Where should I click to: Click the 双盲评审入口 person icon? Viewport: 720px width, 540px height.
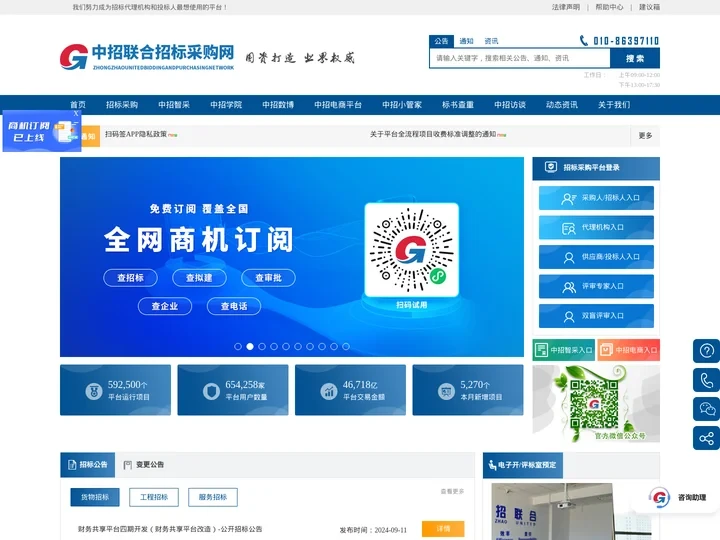[568, 316]
